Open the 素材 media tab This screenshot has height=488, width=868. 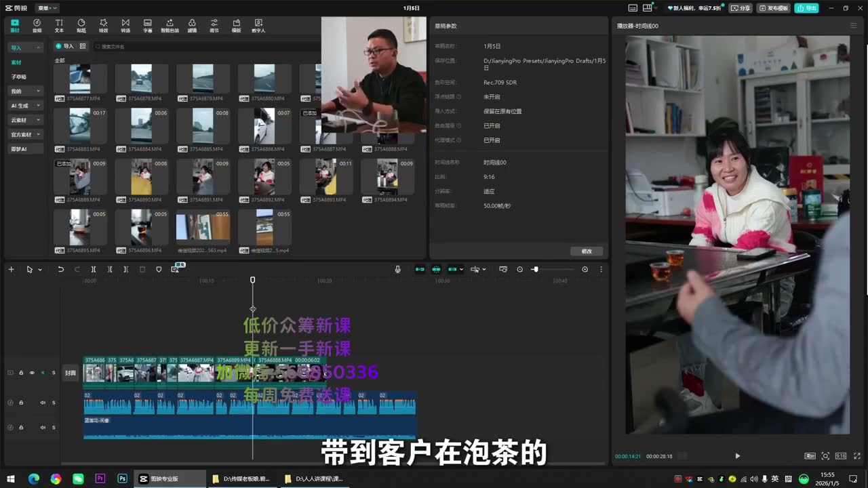(x=15, y=26)
